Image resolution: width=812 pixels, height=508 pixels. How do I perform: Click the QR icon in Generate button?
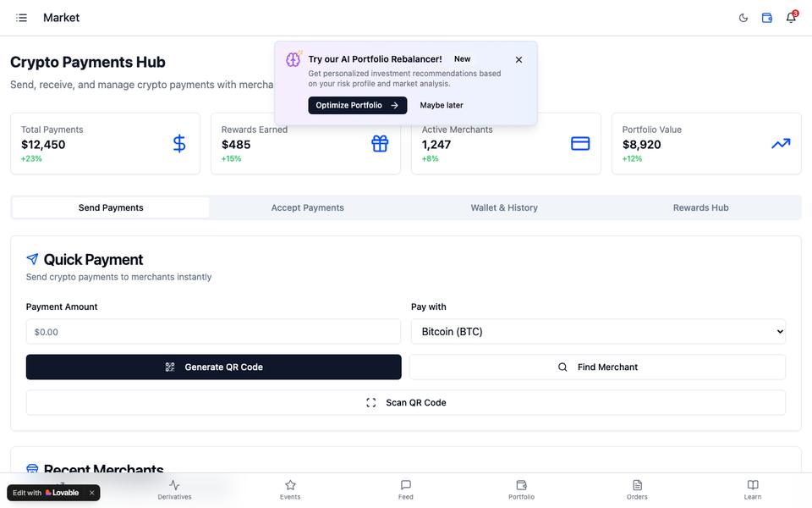click(170, 367)
